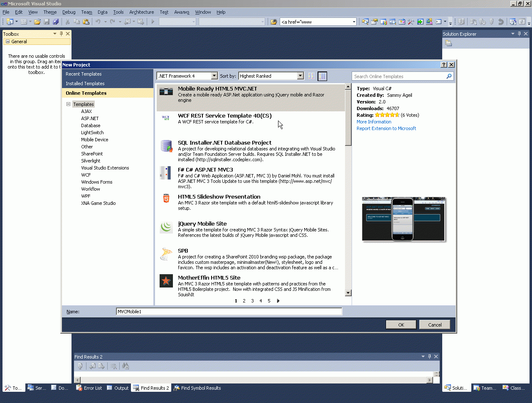Select the Recent Templates section

[108, 74]
